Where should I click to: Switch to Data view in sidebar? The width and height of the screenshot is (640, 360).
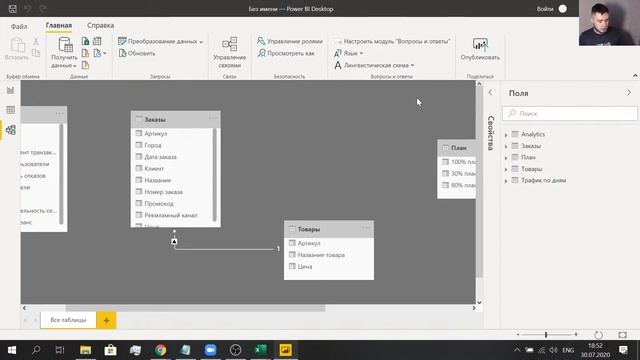(11, 110)
